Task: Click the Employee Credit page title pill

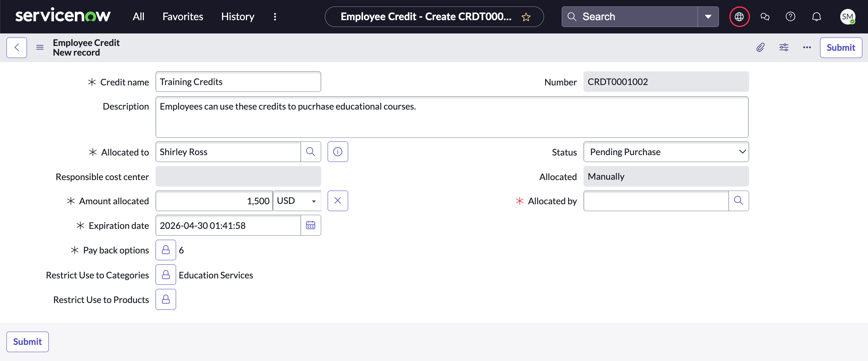Action: click(x=434, y=17)
